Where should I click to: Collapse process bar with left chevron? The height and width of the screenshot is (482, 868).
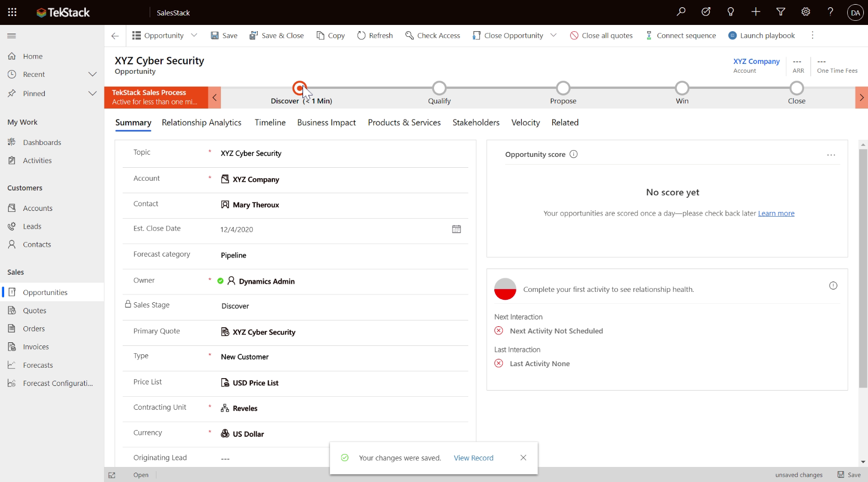214,98
